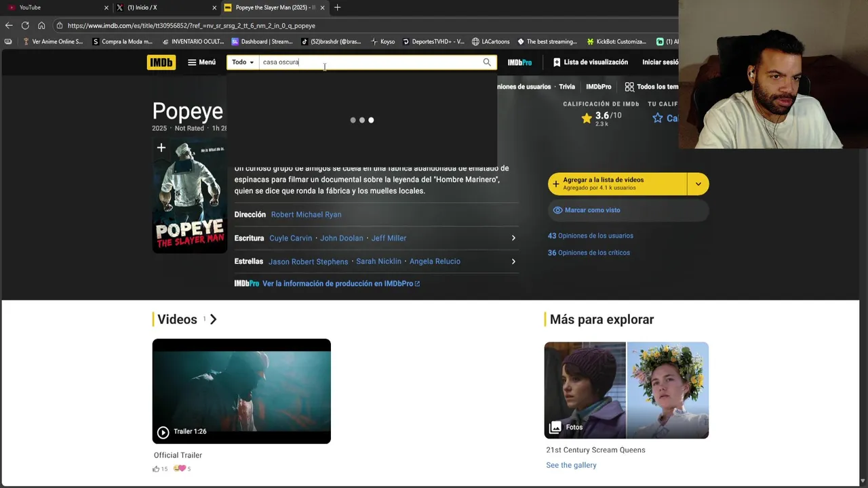Viewport: 868px width, 488px height.
Task: Open director Robert Michael Ryan
Action: tap(306, 215)
